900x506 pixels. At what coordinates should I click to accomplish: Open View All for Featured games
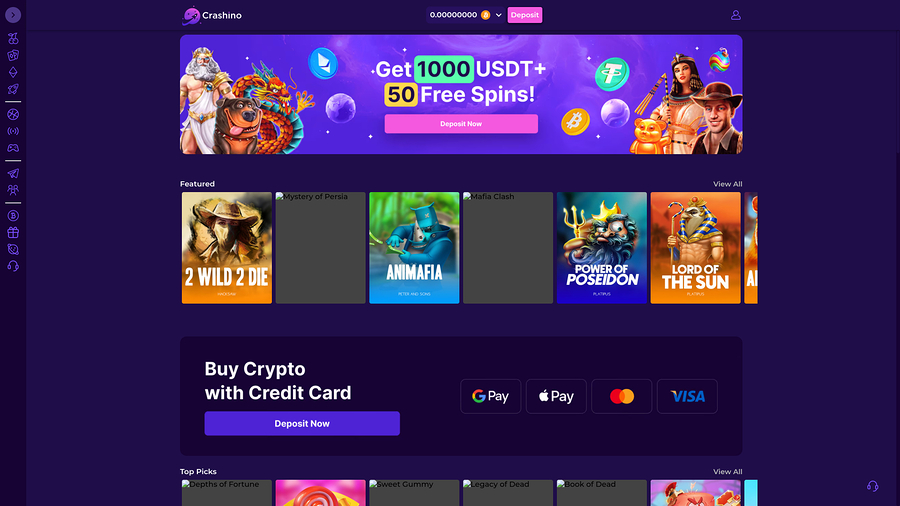coord(727,184)
